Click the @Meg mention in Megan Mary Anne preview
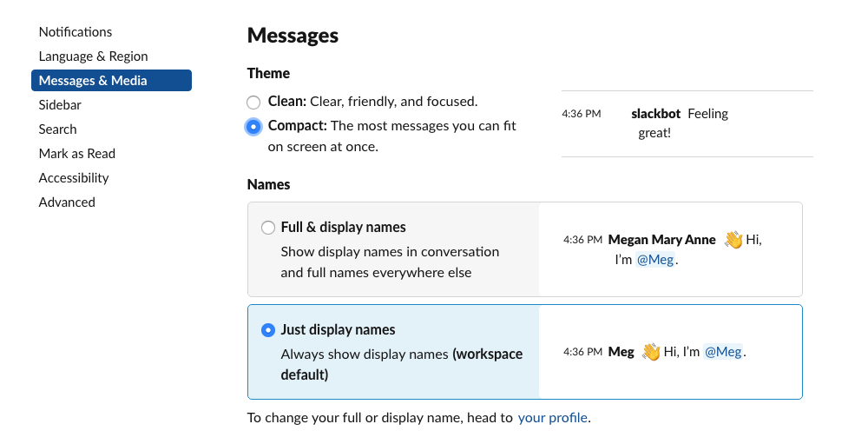 (x=655, y=260)
